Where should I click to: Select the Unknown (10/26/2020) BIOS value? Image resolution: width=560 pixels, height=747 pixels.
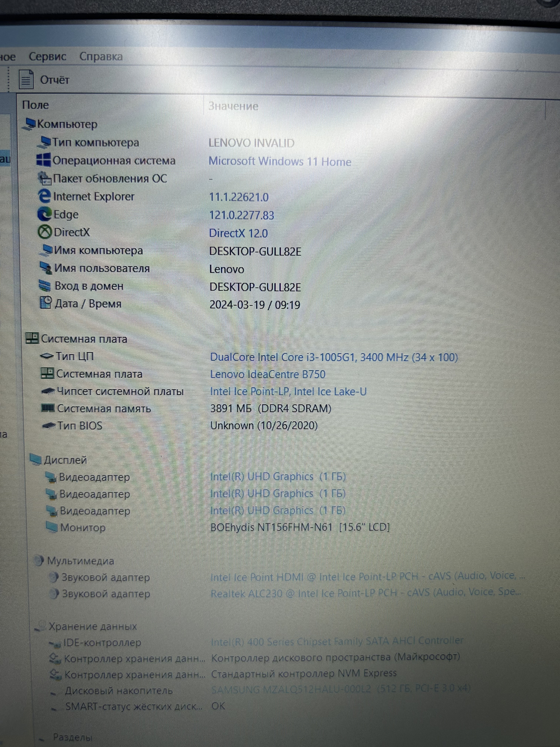tap(264, 425)
